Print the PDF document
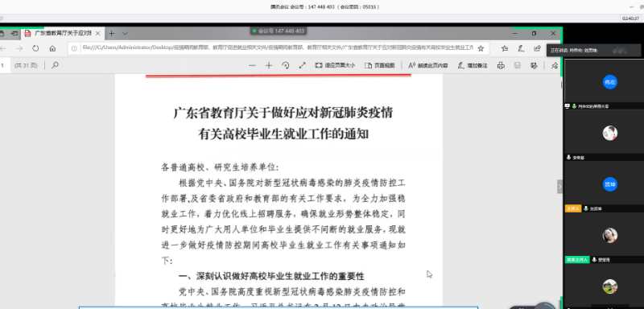This screenshot has width=644, height=309. [501, 65]
